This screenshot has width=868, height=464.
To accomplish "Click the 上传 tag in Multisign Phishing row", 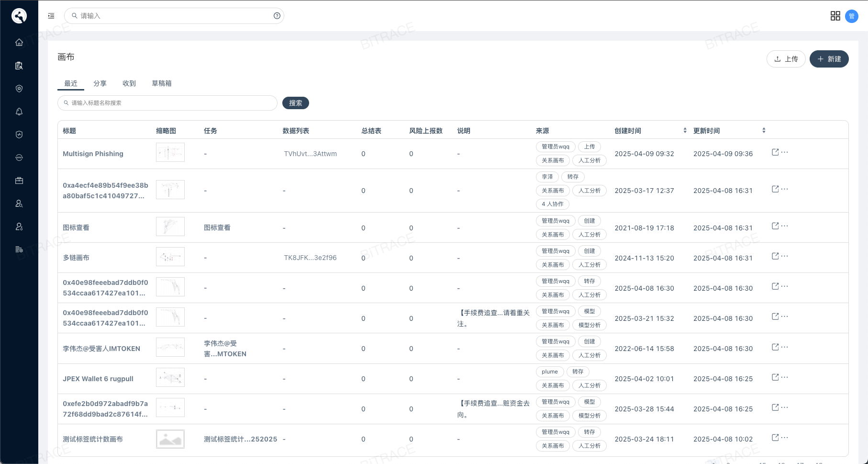I will click(x=590, y=147).
